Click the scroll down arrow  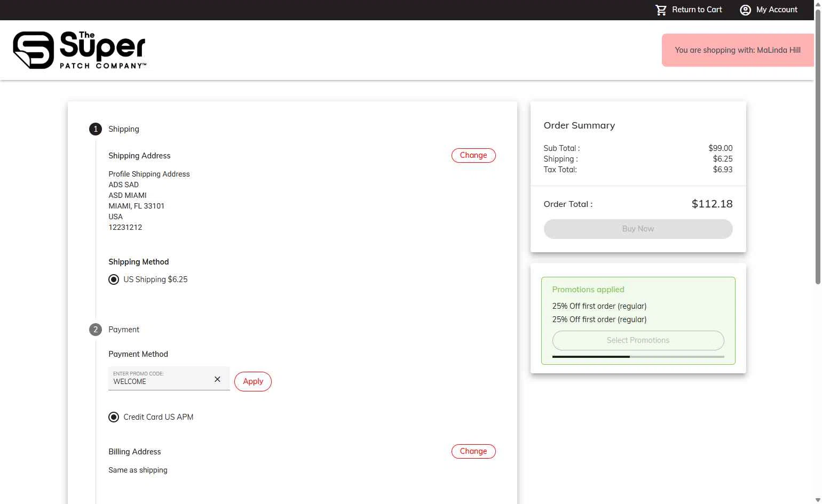click(x=818, y=500)
